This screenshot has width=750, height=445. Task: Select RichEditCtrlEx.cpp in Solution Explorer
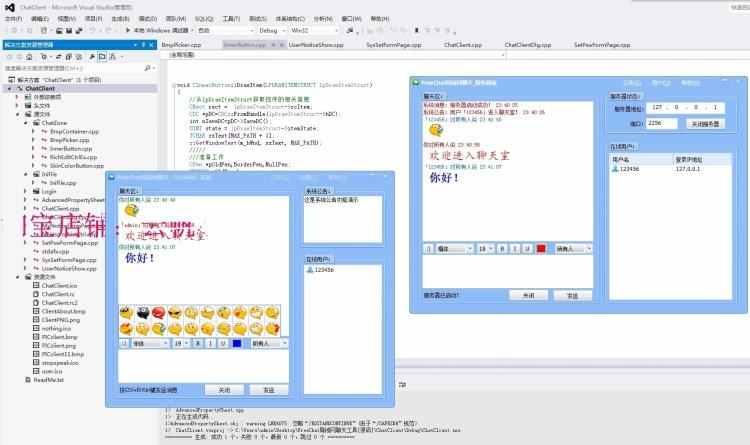point(73,157)
